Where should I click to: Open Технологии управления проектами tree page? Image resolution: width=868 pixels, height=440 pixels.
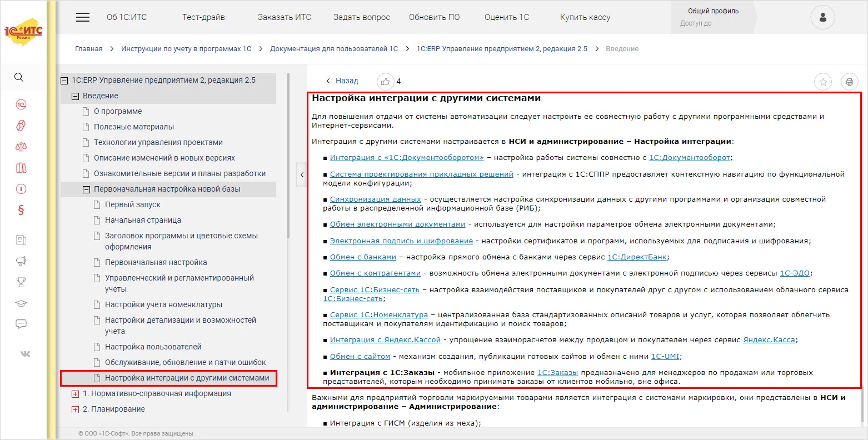pos(158,143)
